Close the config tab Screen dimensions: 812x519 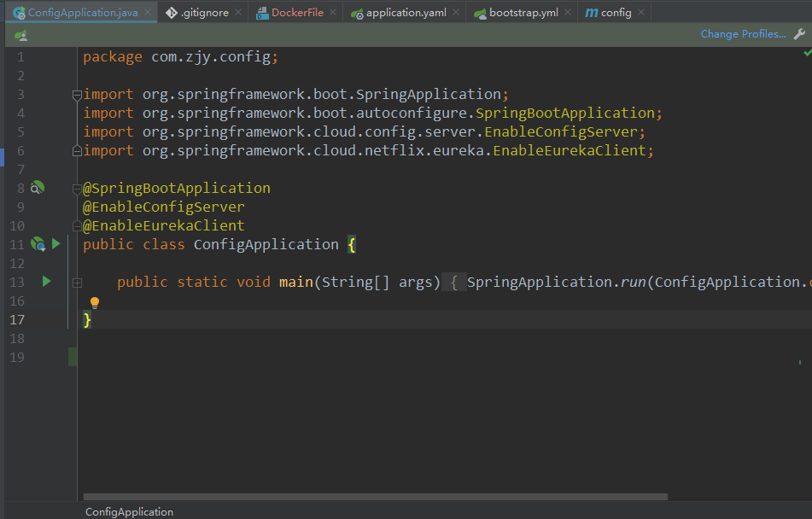641,13
